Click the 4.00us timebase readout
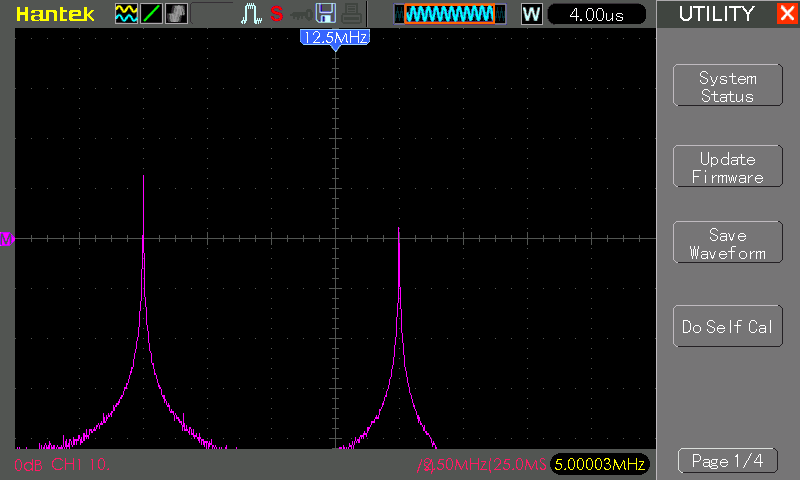The image size is (800, 480). click(x=596, y=14)
